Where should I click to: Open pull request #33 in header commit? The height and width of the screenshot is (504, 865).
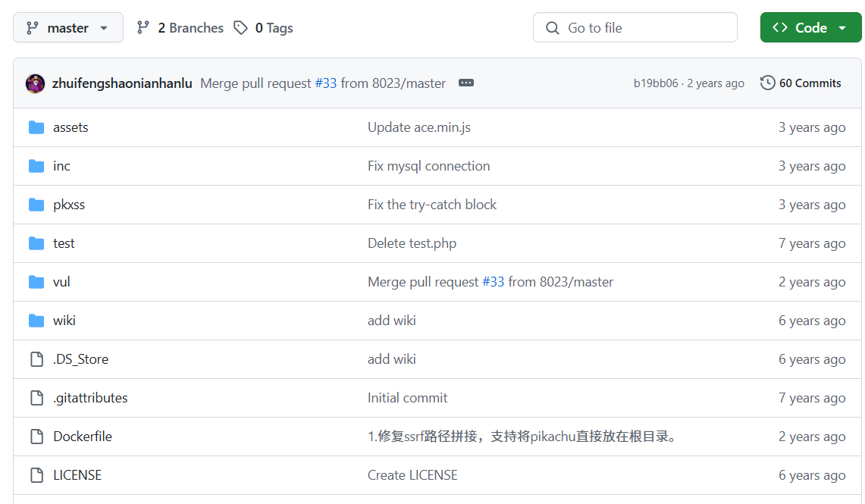pyautogui.click(x=325, y=83)
